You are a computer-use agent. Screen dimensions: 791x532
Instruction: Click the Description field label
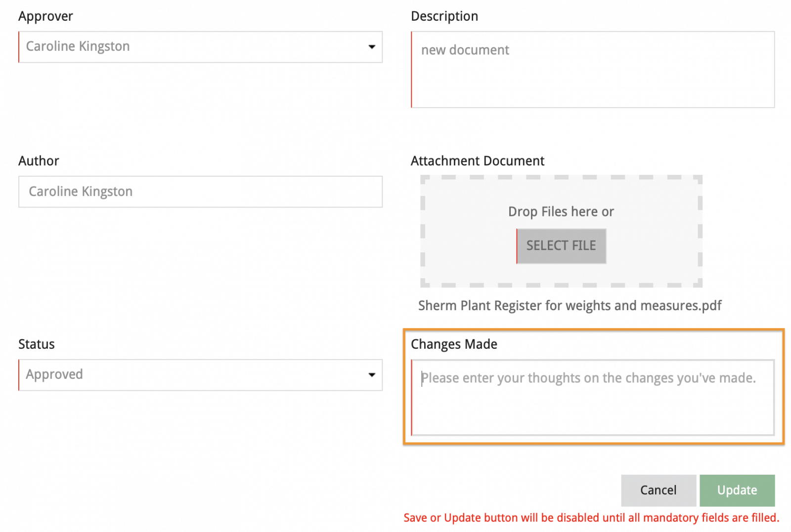click(444, 16)
